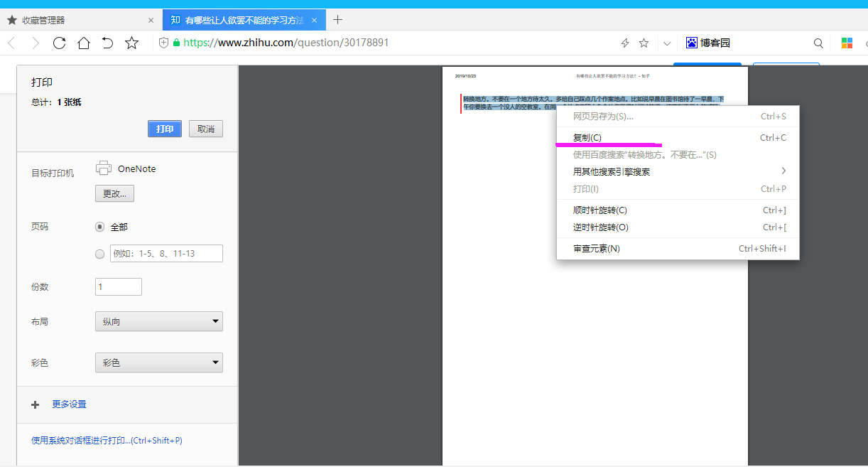Click the highlighted text in print preview
The image size is (868, 467).
coord(593,103)
